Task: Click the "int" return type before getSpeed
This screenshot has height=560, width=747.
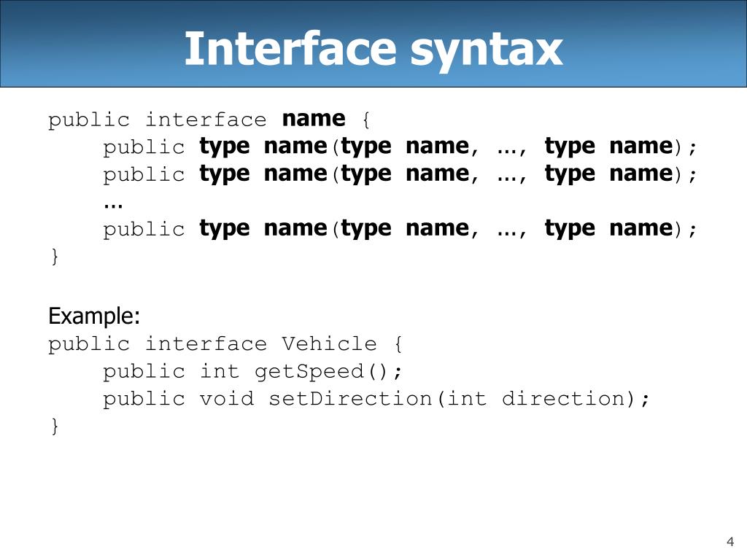Action: (220, 372)
